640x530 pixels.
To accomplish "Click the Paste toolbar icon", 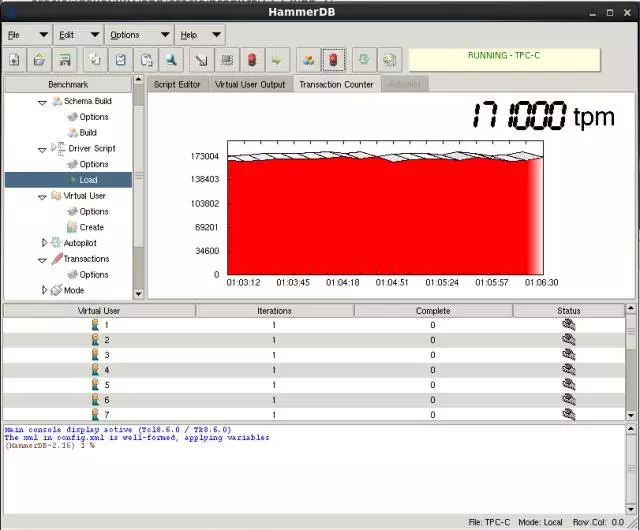I will click(146, 60).
